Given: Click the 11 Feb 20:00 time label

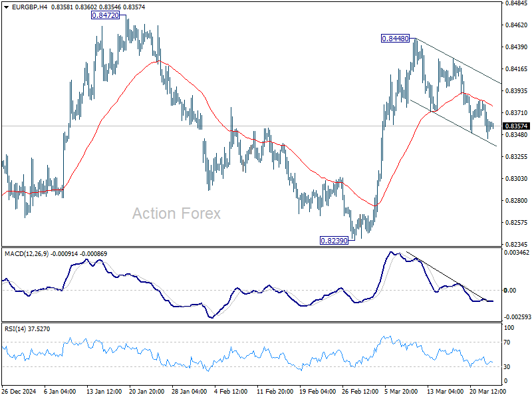Looking at the screenshot, I should pos(275,392).
